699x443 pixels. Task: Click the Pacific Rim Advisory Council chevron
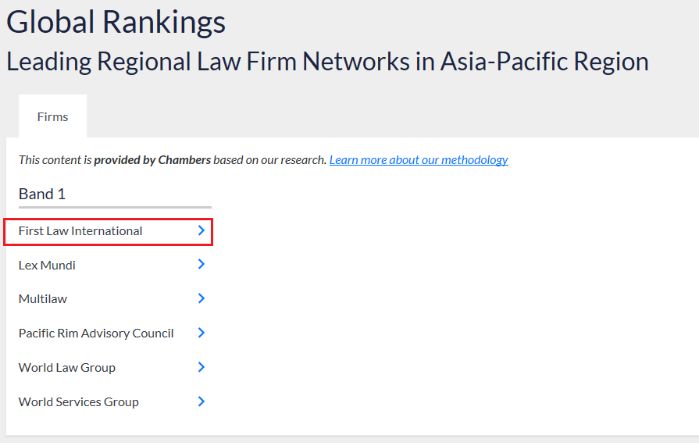point(201,332)
